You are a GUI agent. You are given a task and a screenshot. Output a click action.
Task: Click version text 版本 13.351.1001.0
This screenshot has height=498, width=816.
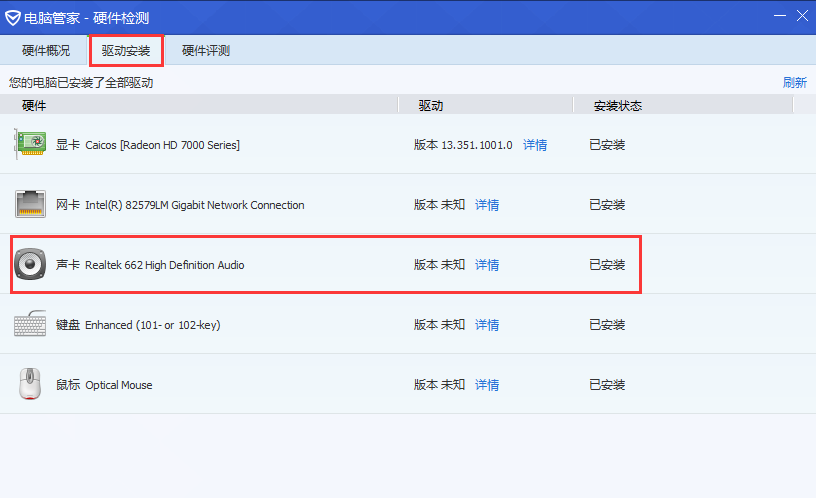pos(463,145)
